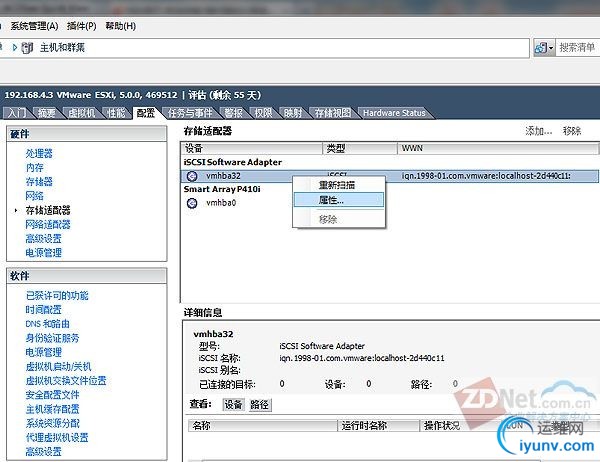The height and width of the screenshot is (462, 600).
Task: Sort by the WWN column header
Action: 498,148
